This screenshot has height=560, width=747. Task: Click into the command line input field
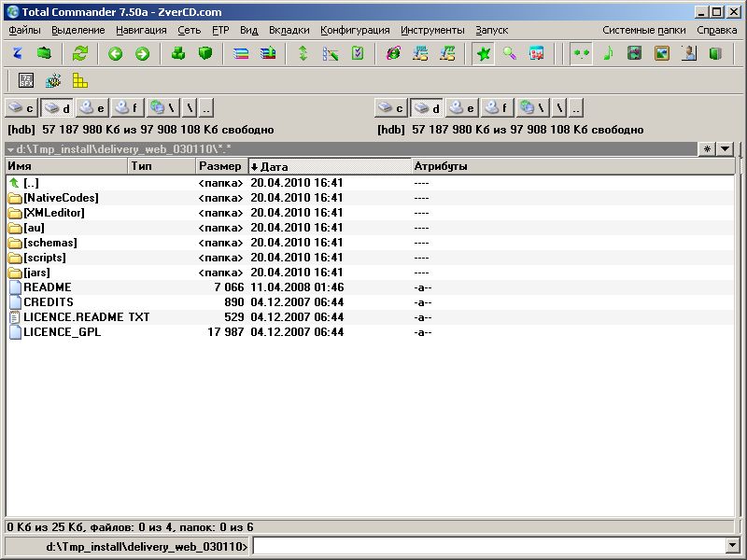point(487,546)
